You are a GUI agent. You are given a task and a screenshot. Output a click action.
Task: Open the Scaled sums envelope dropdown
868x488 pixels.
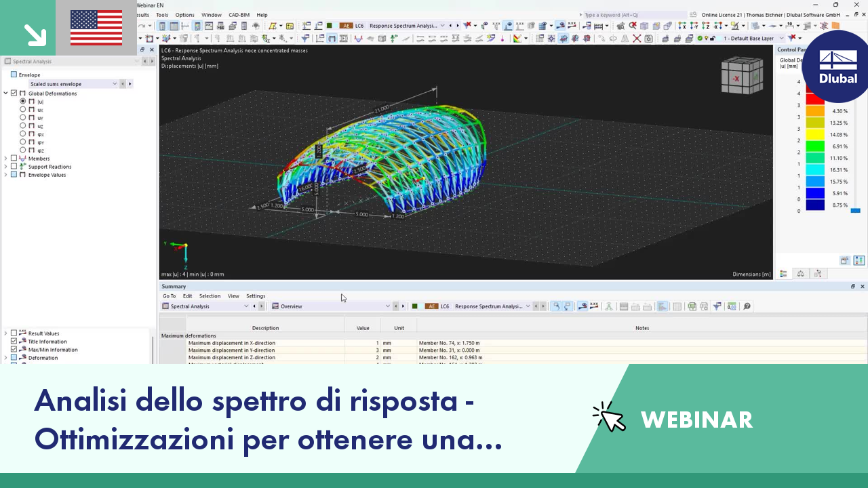click(114, 83)
